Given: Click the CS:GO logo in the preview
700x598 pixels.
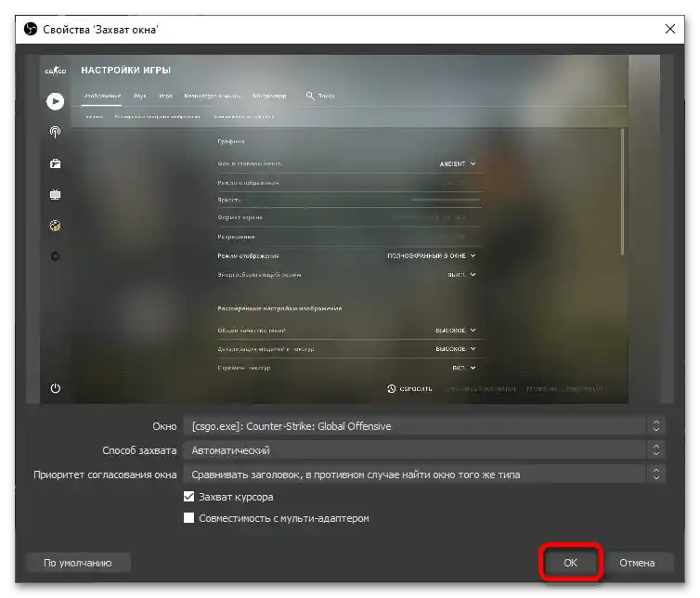Looking at the screenshot, I should click(56, 71).
